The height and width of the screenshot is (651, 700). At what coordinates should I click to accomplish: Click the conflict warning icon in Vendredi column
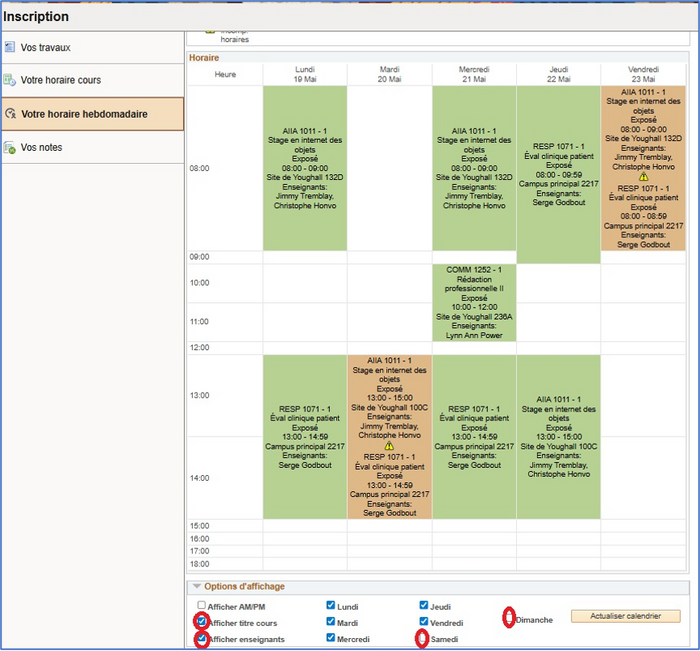tap(643, 176)
